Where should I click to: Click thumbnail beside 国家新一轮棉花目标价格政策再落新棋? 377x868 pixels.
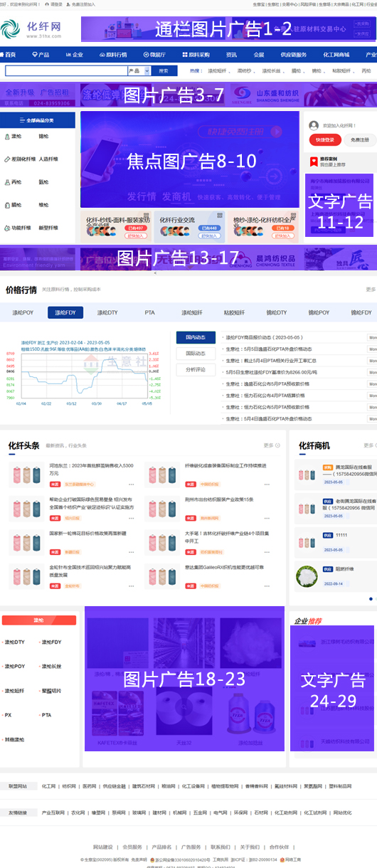(26, 542)
